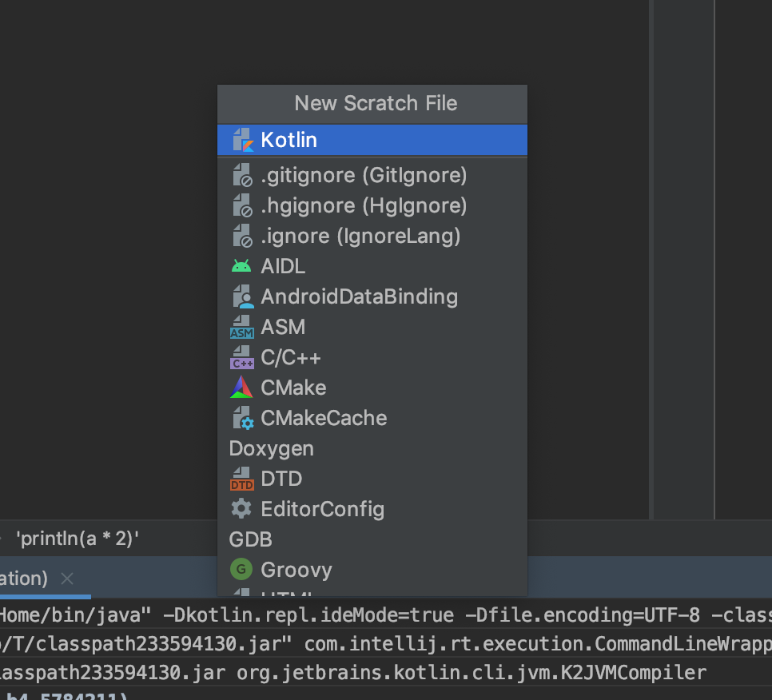Click the C++ file icon
This screenshot has width=772, height=700.
point(241,358)
